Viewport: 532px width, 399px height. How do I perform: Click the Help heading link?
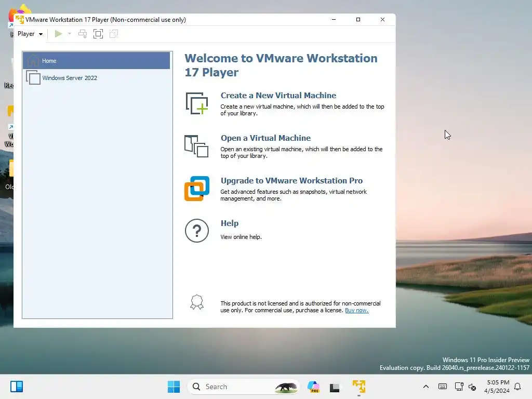click(x=229, y=223)
